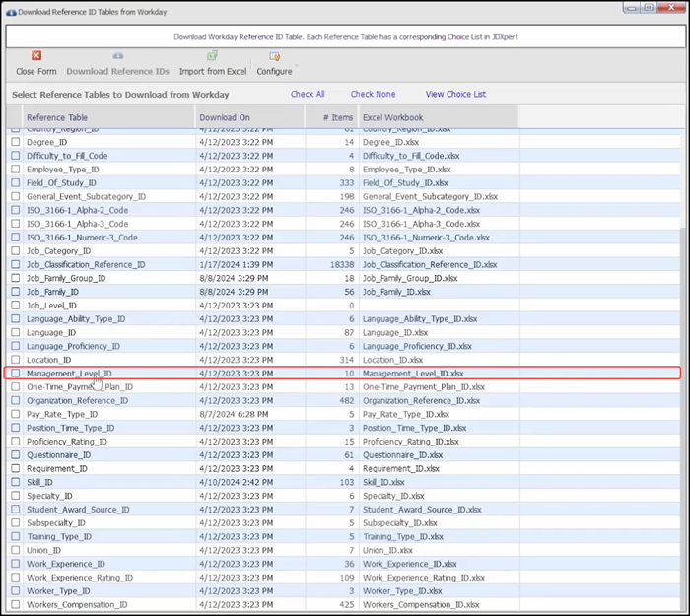Click the Check None link
This screenshot has height=616, width=690.
pos(373,95)
